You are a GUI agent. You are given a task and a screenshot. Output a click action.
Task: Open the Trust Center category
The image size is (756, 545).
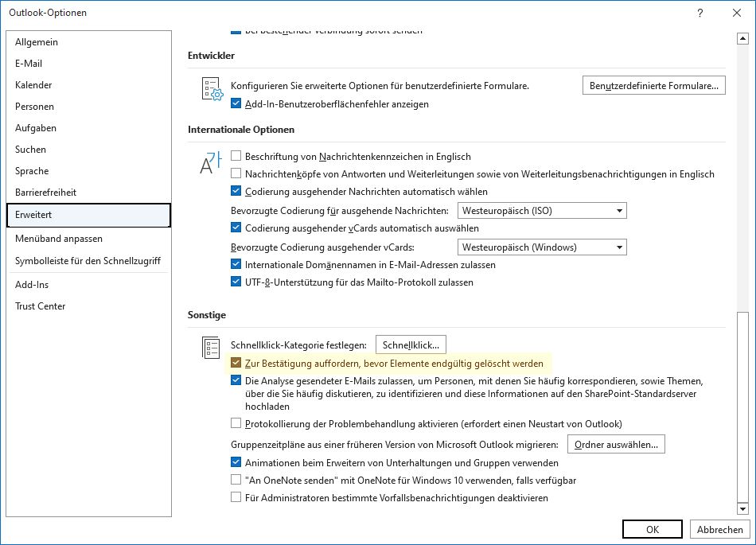88,306
